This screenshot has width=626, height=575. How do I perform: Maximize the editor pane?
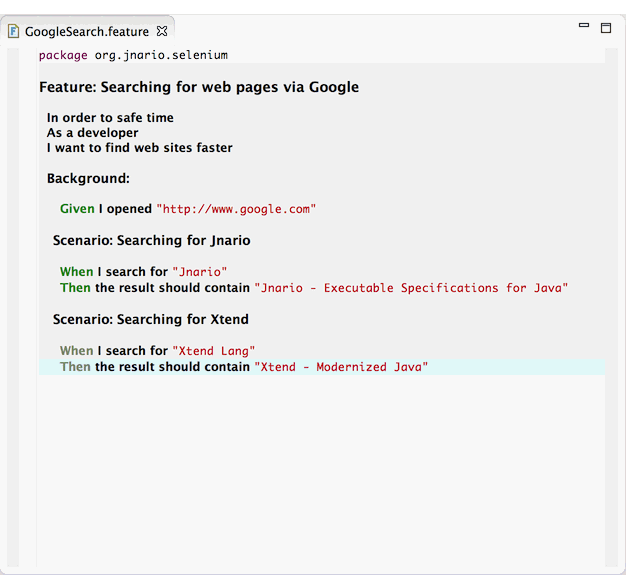pyautogui.click(x=606, y=28)
